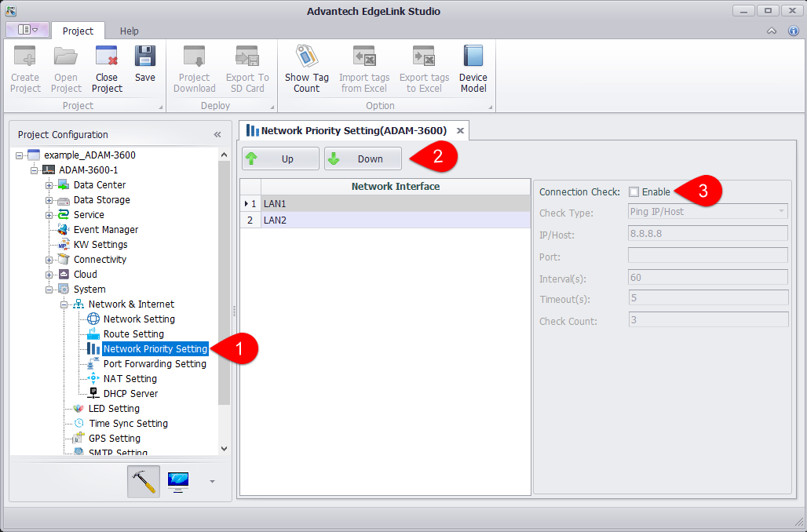Image resolution: width=807 pixels, height=532 pixels.
Task: Move interface Up in priority
Action: (x=280, y=159)
